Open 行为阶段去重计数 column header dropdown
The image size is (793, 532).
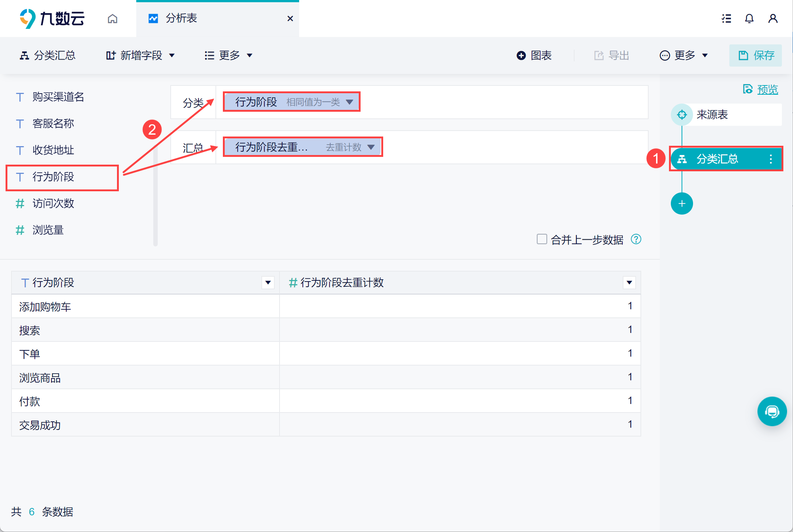point(629,283)
